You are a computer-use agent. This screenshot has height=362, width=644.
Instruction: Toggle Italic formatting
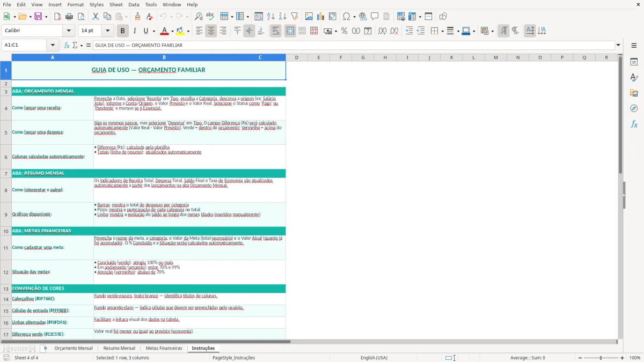pyautogui.click(x=135, y=31)
